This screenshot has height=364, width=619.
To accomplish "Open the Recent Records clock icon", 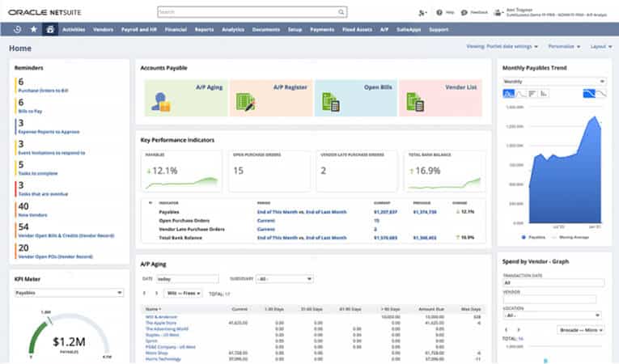I will pyautogui.click(x=18, y=29).
